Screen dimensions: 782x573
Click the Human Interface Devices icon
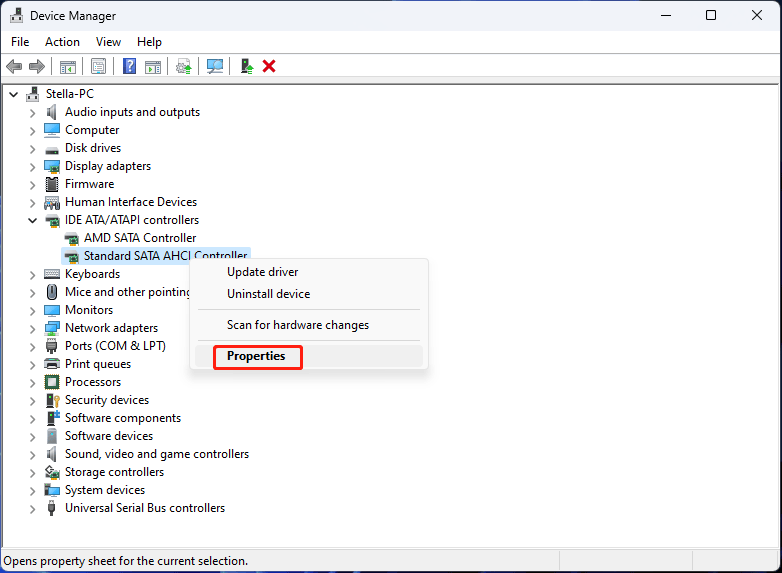click(52, 202)
